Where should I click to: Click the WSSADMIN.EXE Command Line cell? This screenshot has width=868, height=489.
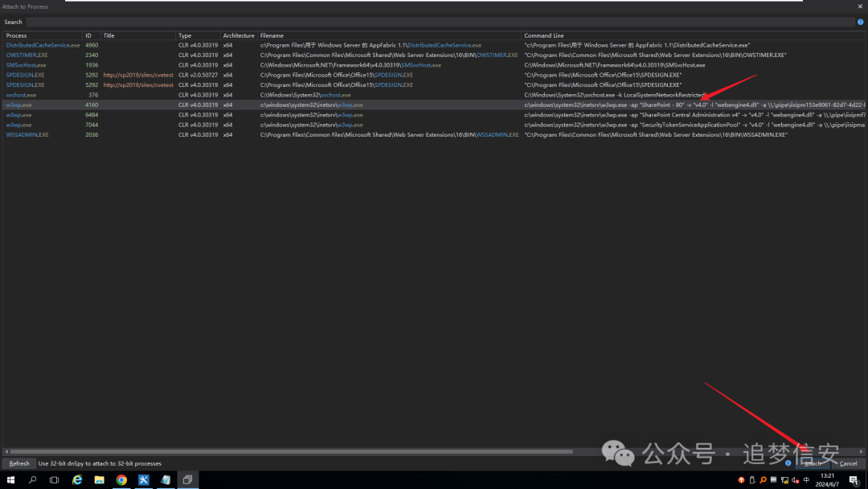point(656,135)
